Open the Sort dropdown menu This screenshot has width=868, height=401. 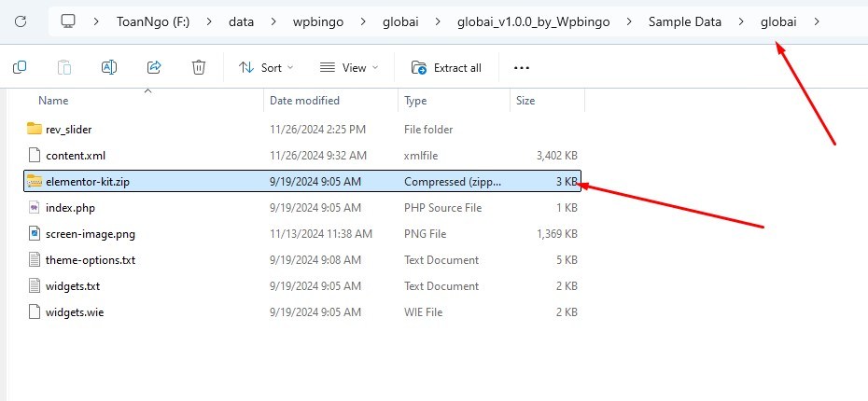(x=266, y=67)
